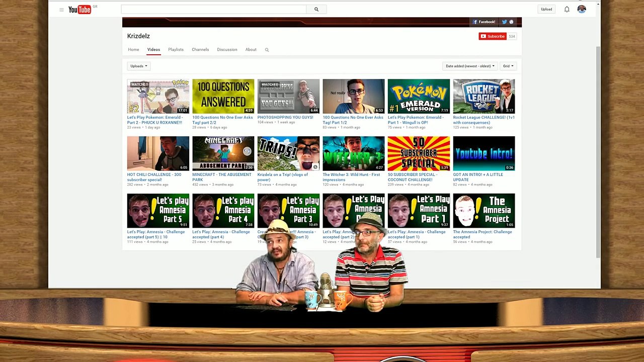Open the Youtube Intro! thumbnail
The width and height of the screenshot is (644, 362).
click(484, 153)
